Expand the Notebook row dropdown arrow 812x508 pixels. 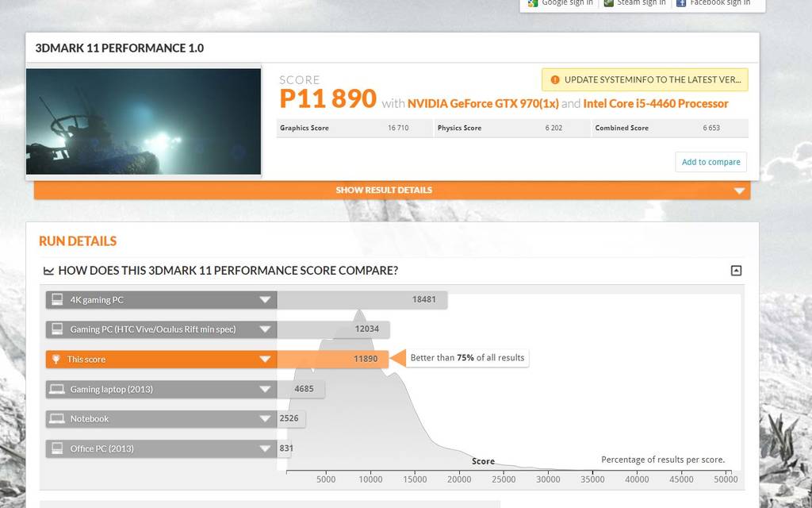pyautogui.click(x=265, y=419)
